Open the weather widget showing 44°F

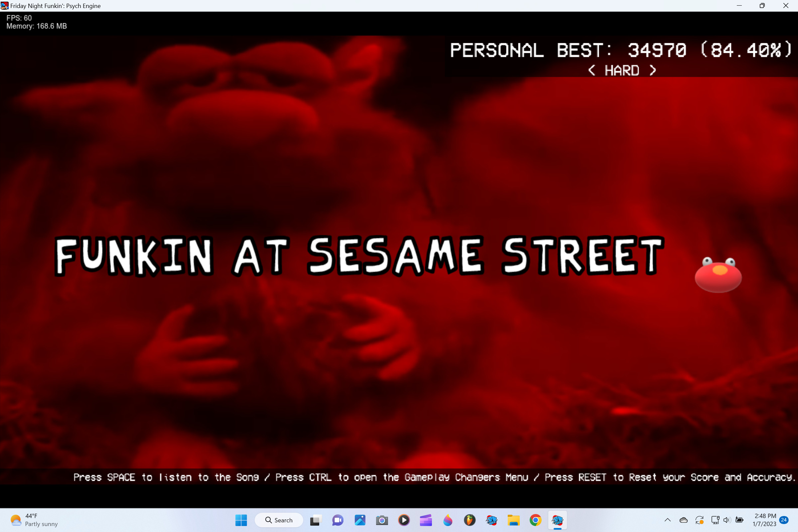(33, 520)
